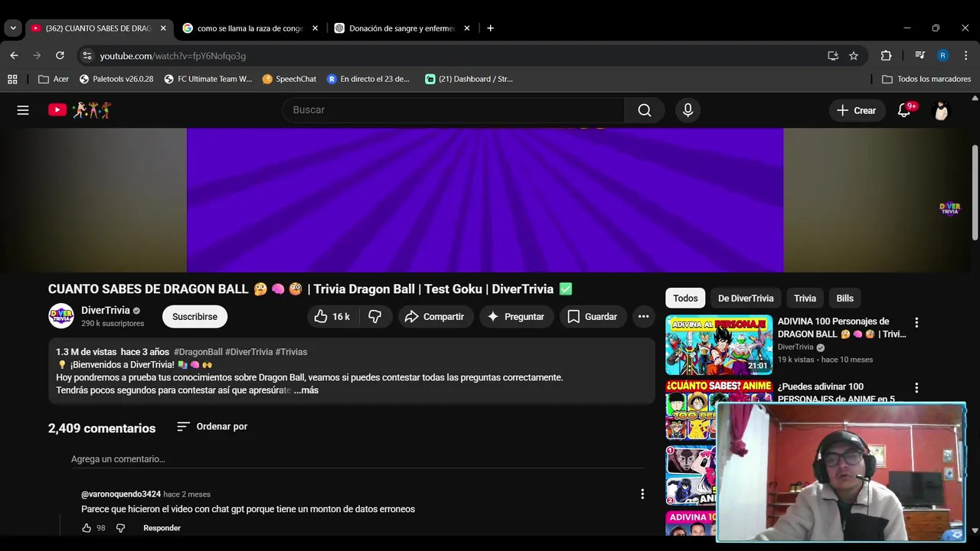Open Paletools v26.0.28 bookmark
Image resolution: width=980 pixels, height=551 pixels.
point(116,79)
